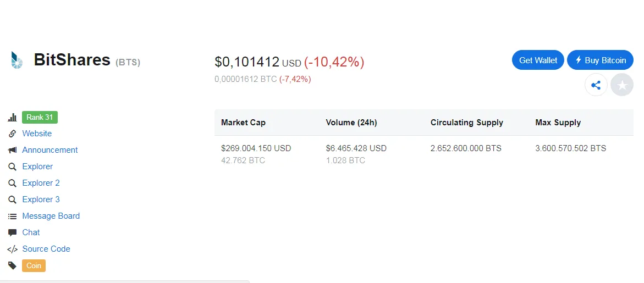Image resolution: width=644 pixels, height=283 pixels.
Task: Click the code brackets Source Code icon
Action: point(12,249)
